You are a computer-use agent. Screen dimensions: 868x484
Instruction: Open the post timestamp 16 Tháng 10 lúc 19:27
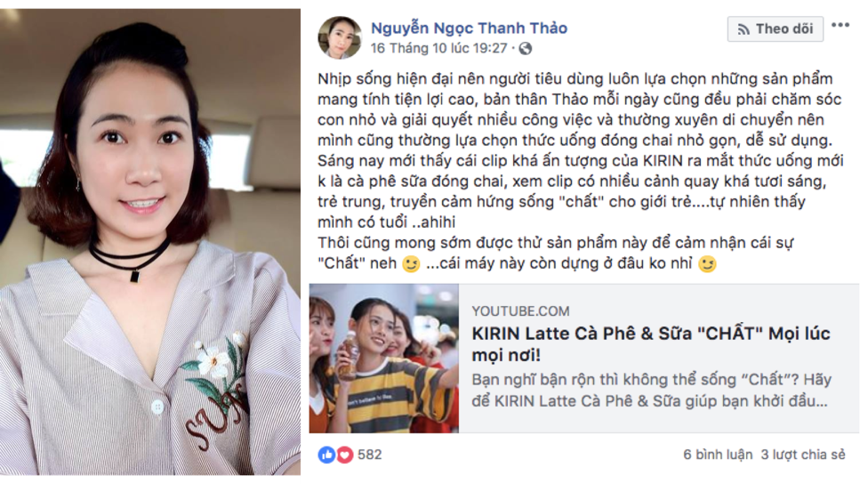point(438,49)
